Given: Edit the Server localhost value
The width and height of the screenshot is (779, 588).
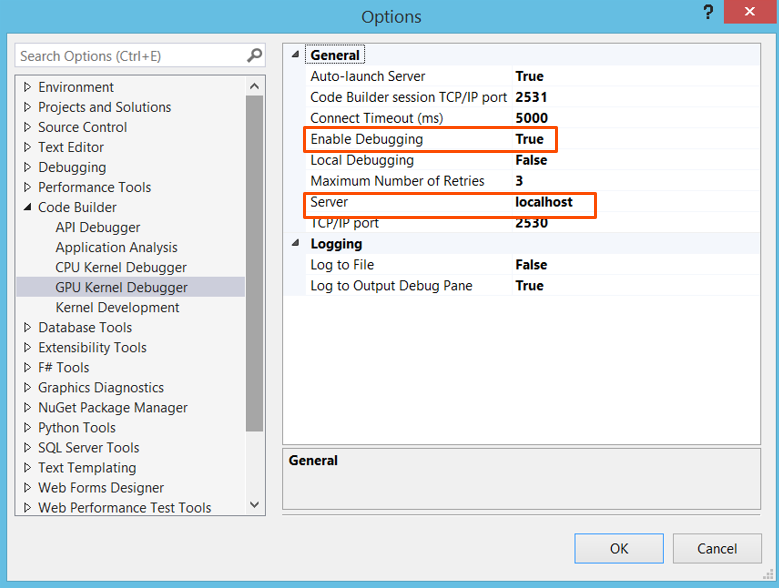Looking at the screenshot, I should (x=544, y=202).
